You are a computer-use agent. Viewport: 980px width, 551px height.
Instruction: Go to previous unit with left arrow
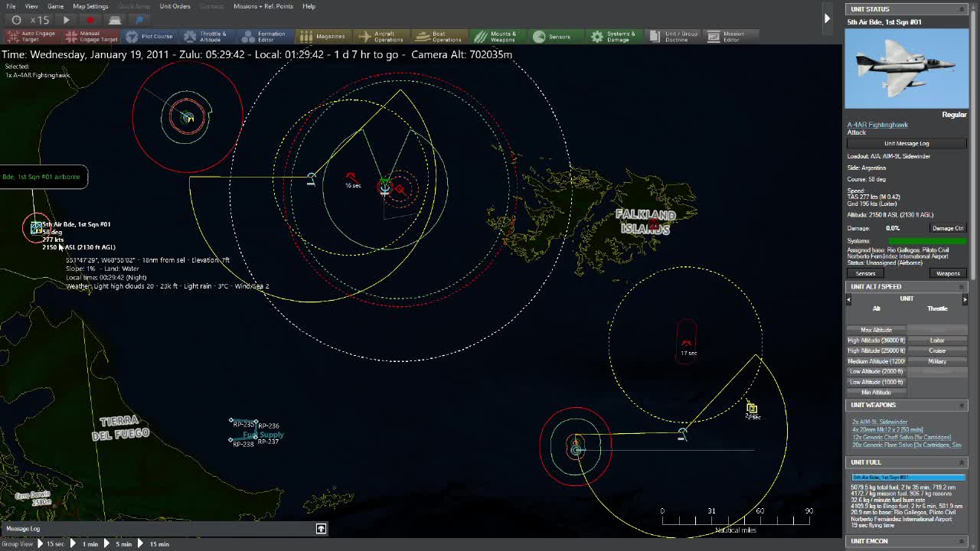(848, 300)
